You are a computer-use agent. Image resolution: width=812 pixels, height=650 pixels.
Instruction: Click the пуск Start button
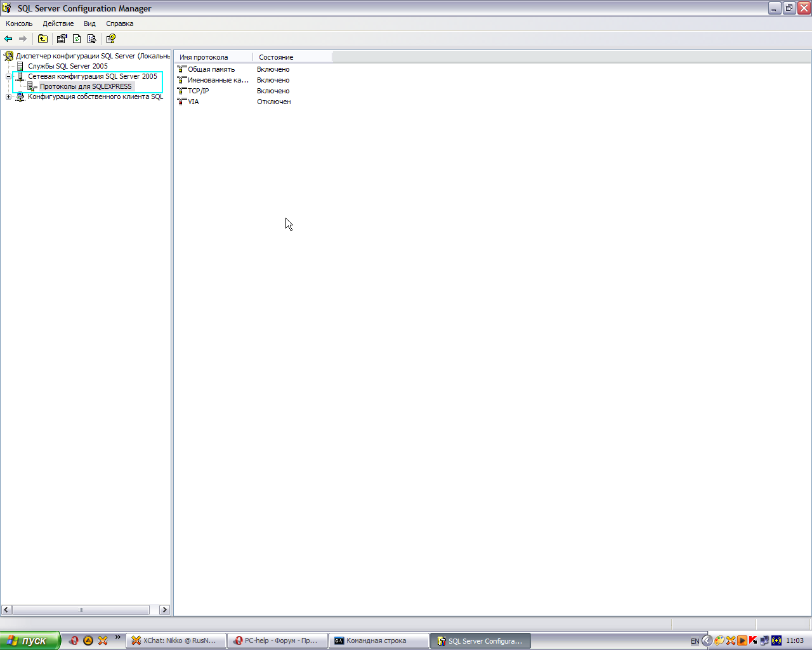(30, 640)
